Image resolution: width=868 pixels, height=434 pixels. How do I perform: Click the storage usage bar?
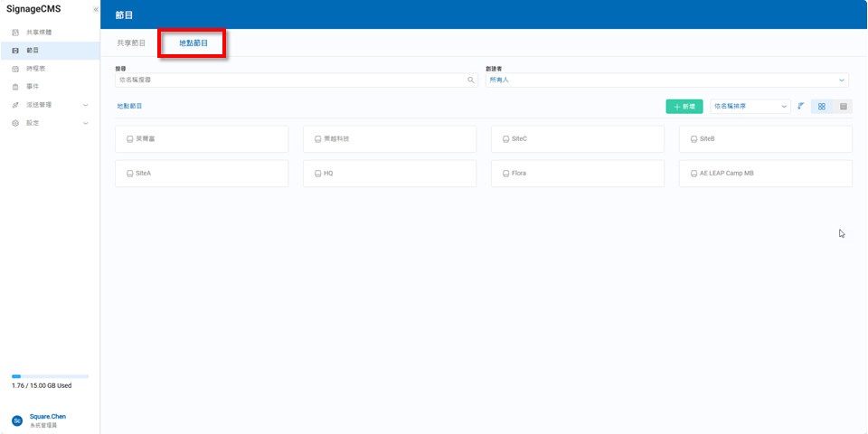[50, 376]
